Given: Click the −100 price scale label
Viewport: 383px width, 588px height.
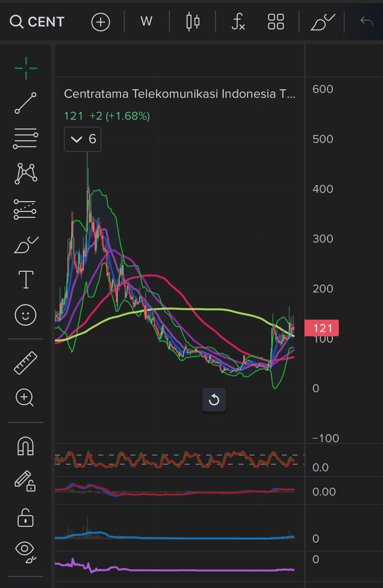Looking at the screenshot, I should pos(326,438).
